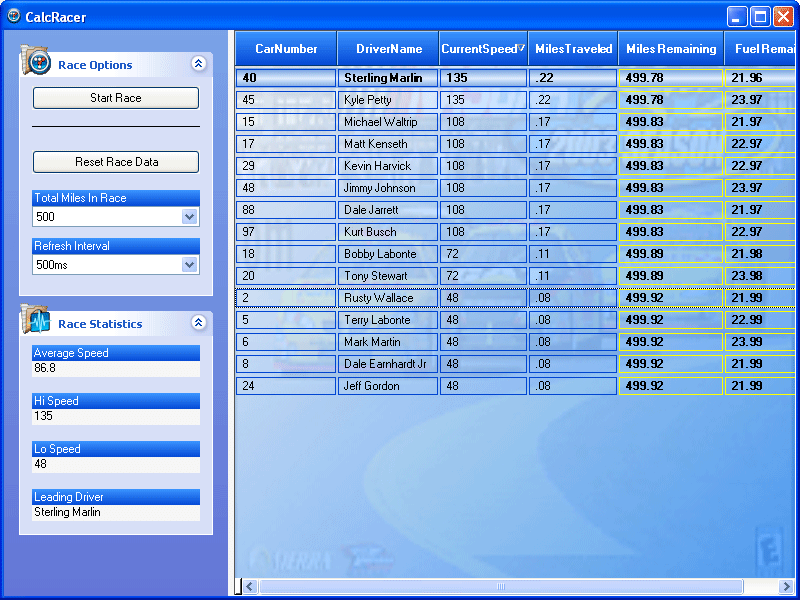Click the MilesTraveled column header
The width and height of the screenshot is (800, 600).
(x=573, y=49)
